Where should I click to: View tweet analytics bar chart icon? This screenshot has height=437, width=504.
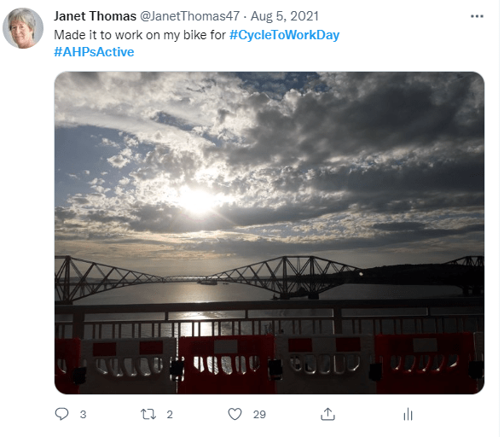tap(408, 414)
